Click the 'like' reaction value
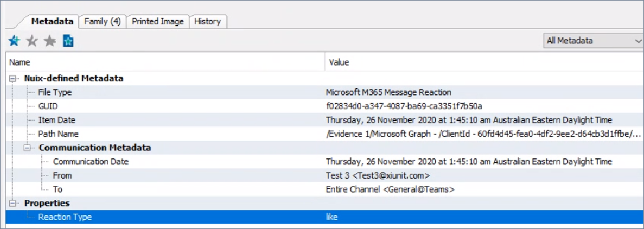 pos(331,217)
